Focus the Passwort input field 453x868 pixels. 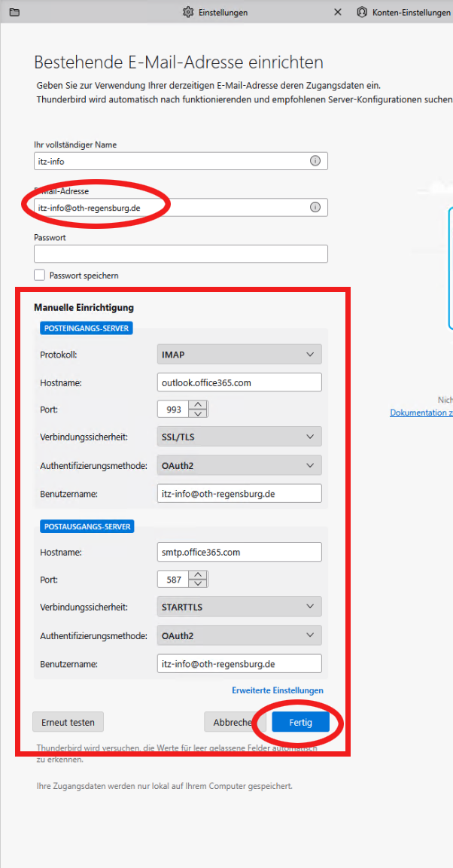[x=181, y=254]
